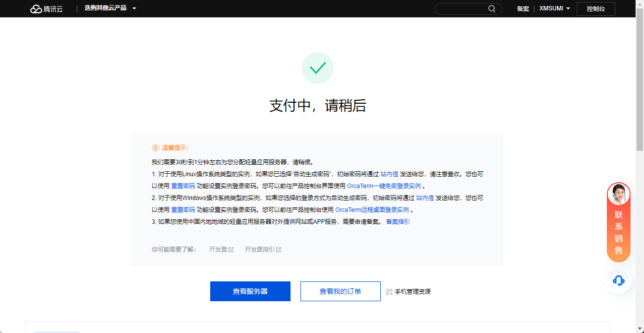644x333 pixels.
Task: Click the Tencent Cloud logo
Action: click(47, 8)
